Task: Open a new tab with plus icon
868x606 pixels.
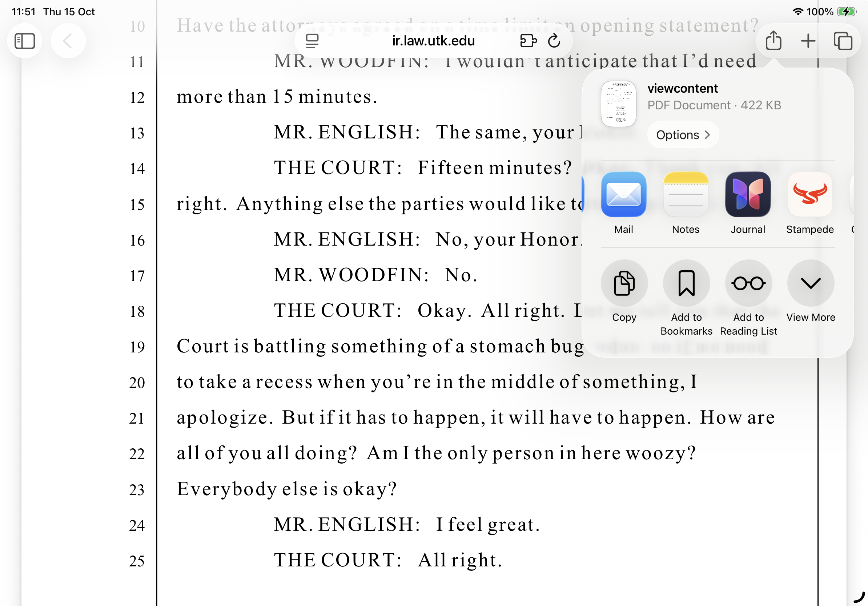Action: click(808, 41)
